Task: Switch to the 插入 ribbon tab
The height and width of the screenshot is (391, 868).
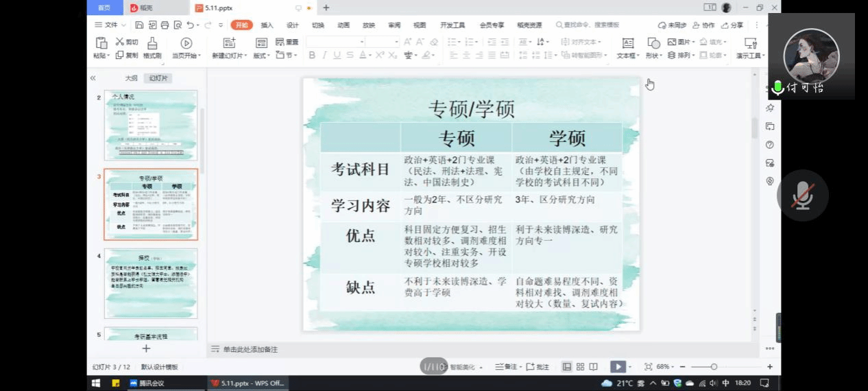Action: [267, 25]
